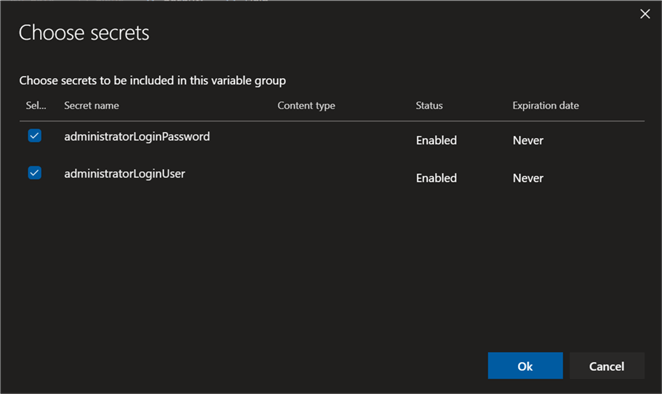This screenshot has width=662, height=394.
Task: Dismiss dialog using the Cancel button
Action: click(x=607, y=366)
